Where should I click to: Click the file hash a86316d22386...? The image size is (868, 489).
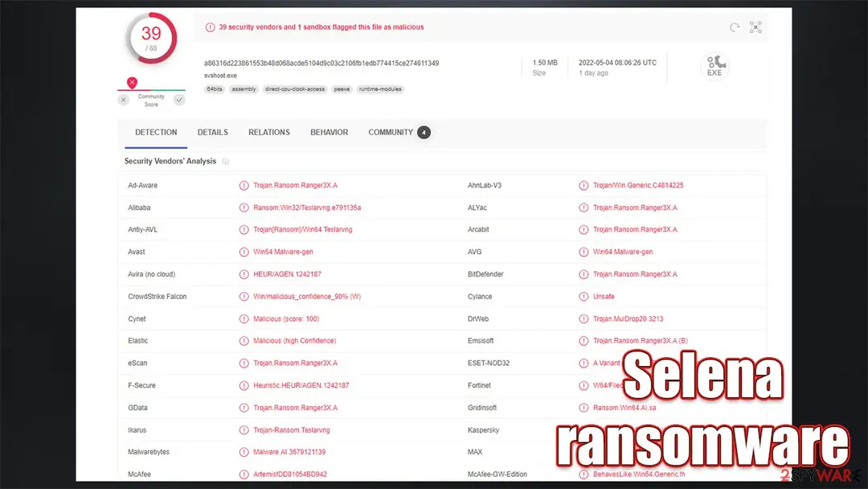click(321, 63)
